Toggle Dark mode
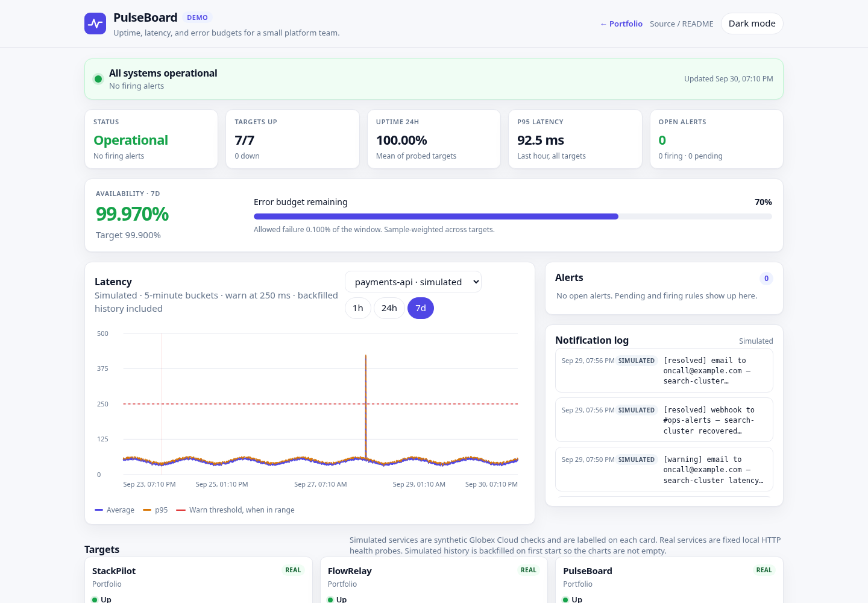Image resolution: width=868 pixels, height=603 pixels. click(x=752, y=24)
